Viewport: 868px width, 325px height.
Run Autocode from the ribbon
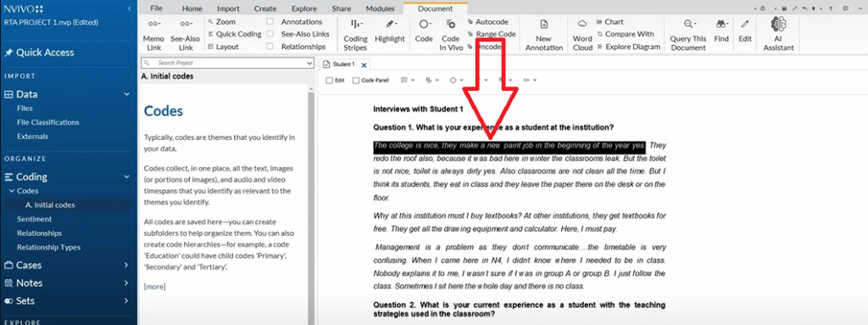tap(487, 22)
